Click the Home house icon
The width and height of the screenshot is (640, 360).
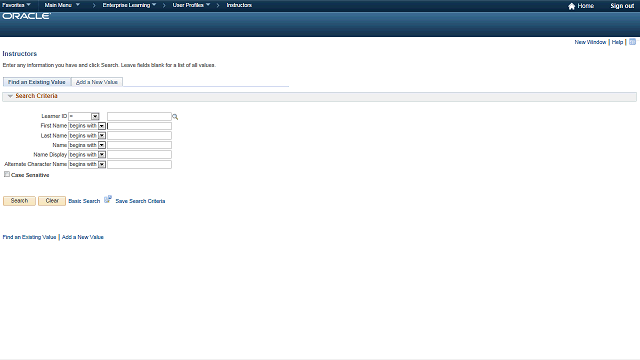click(x=571, y=6)
